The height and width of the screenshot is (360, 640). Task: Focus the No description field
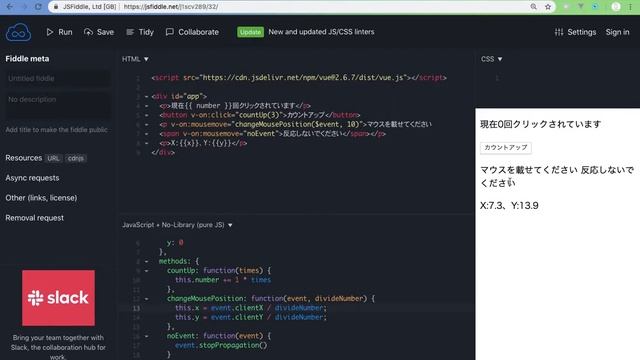[x=58, y=105]
